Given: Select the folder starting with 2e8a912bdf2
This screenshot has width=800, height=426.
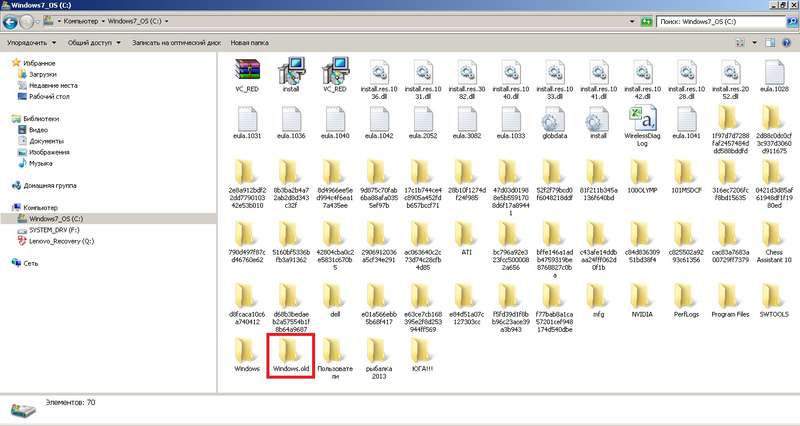Looking at the screenshot, I should (247, 184).
